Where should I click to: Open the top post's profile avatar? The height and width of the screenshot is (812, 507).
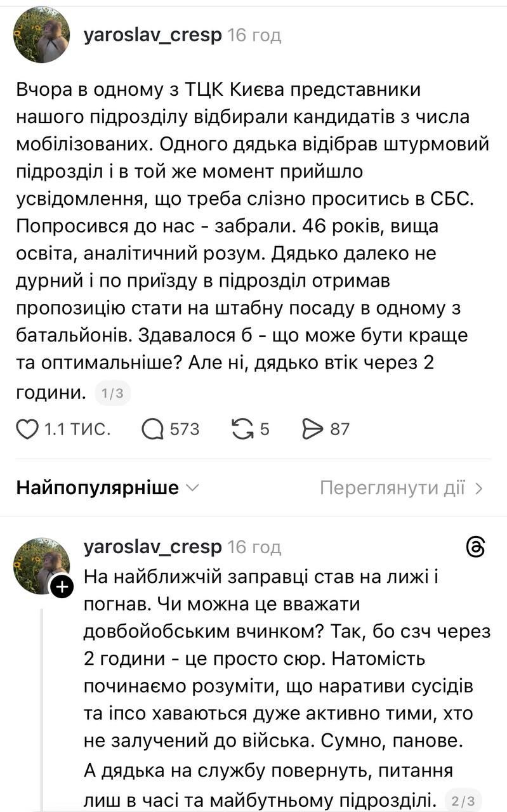[x=42, y=35]
